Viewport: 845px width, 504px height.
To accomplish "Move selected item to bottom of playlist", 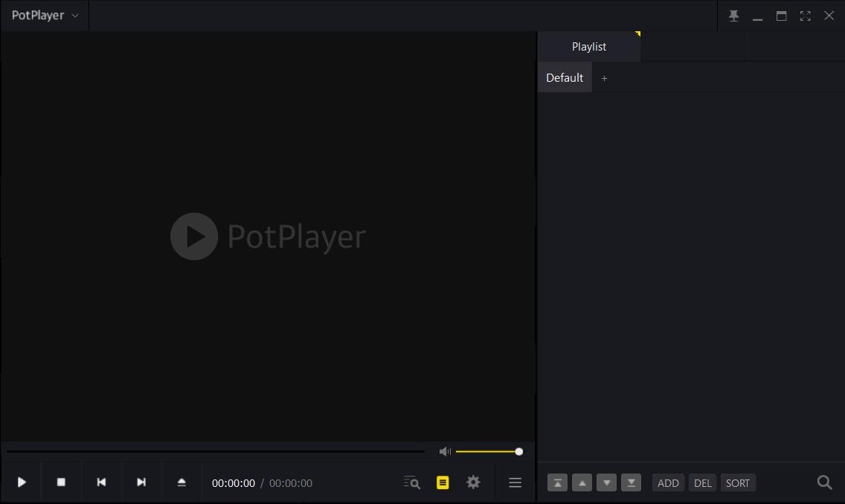I will pos(631,483).
